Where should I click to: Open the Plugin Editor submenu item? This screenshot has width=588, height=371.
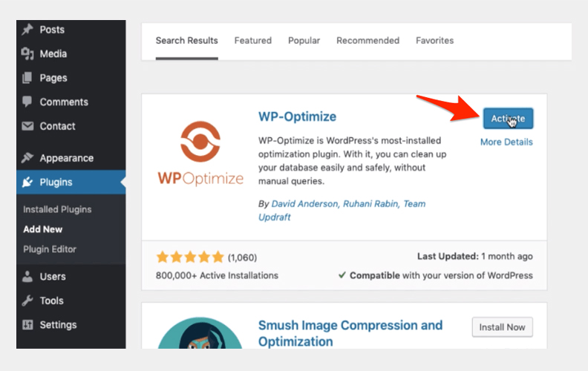click(50, 249)
